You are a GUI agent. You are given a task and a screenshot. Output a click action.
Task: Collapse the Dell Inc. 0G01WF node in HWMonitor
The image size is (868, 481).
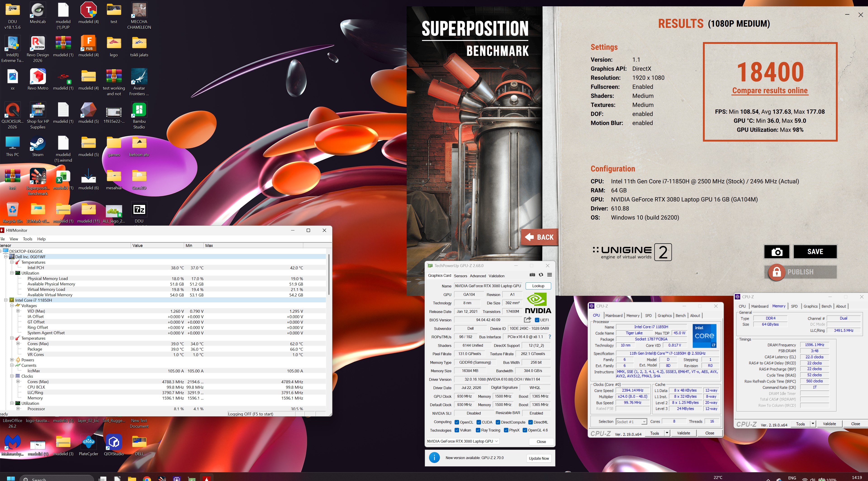pyautogui.click(x=6, y=257)
